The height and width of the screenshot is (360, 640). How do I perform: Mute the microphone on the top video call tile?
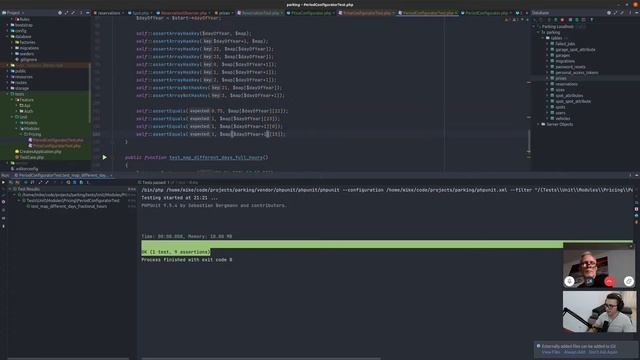pos(569,281)
